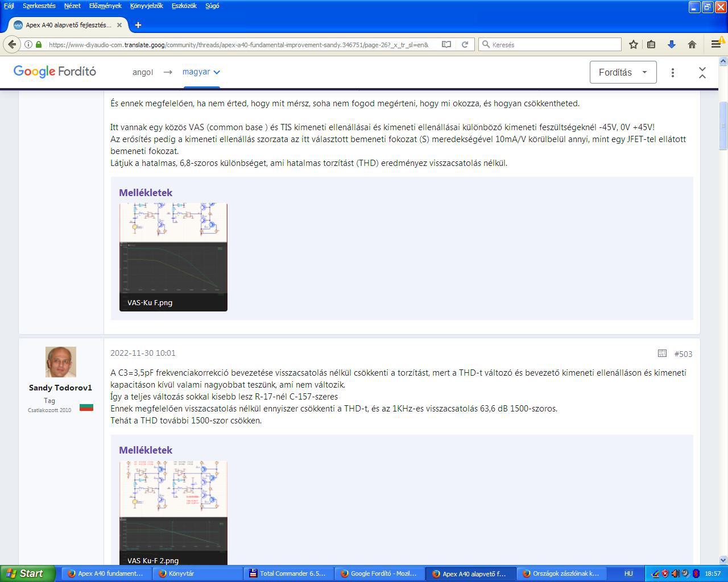Bookmark this page with the star icon
The width and height of the screenshot is (728, 582).
coord(633,44)
